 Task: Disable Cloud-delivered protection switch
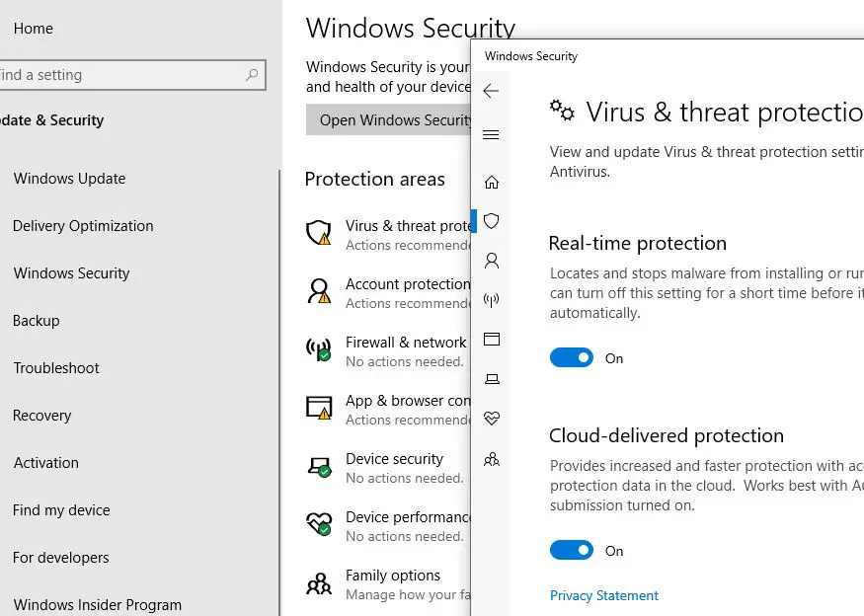(572, 551)
